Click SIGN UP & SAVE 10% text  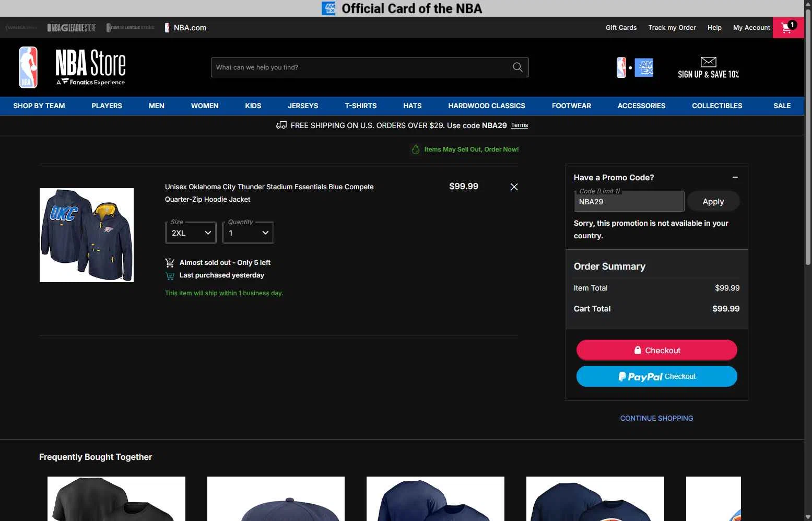pyautogui.click(x=708, y=74)
